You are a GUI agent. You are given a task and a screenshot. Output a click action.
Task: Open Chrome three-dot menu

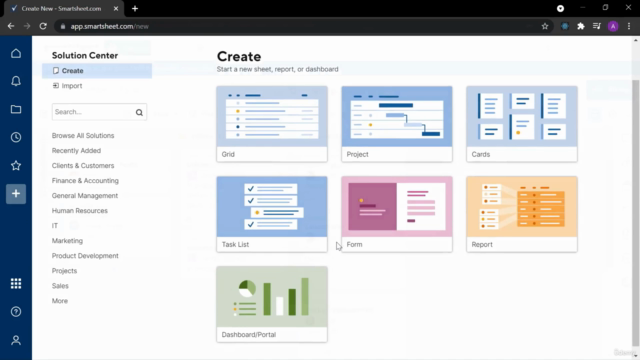point(629,26)
